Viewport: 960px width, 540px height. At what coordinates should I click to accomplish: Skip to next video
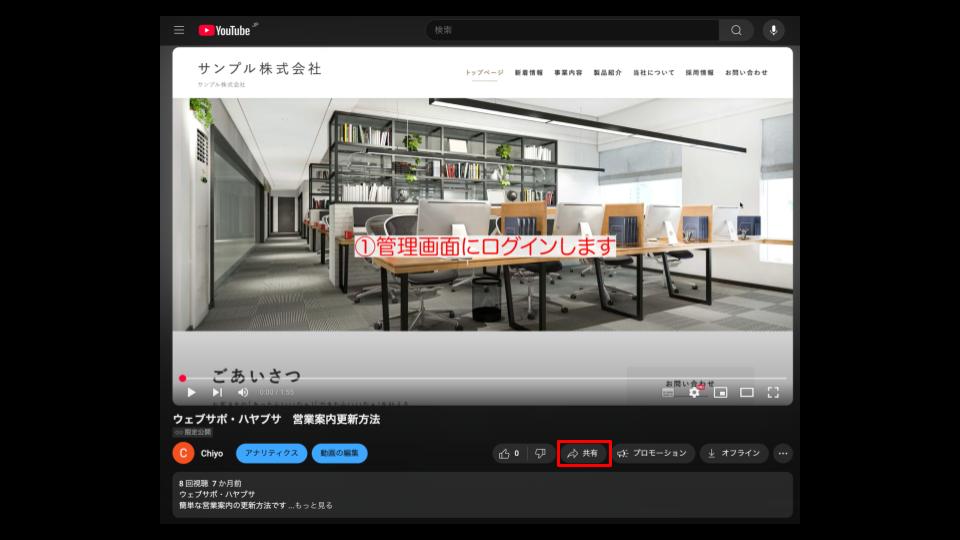click(217, 392)
